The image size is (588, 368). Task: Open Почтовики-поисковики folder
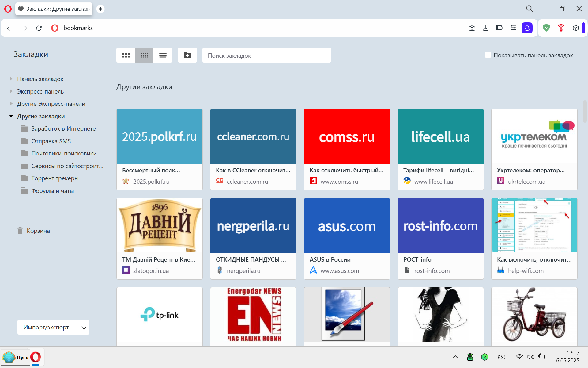pos(58,153)
